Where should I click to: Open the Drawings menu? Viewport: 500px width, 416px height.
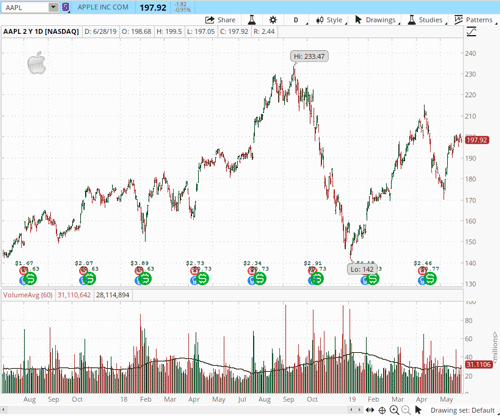(x=376, y=20)
